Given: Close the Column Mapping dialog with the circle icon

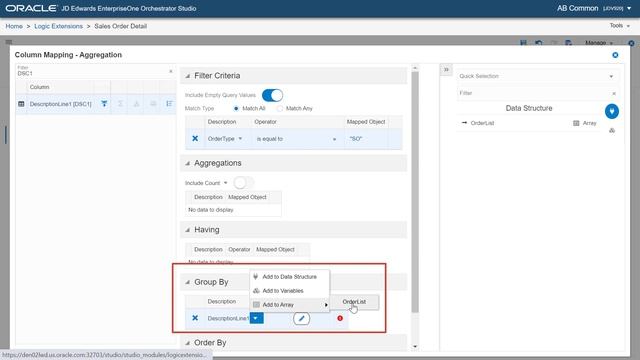Looking at the screenshot, I should [x=615, y=55].
